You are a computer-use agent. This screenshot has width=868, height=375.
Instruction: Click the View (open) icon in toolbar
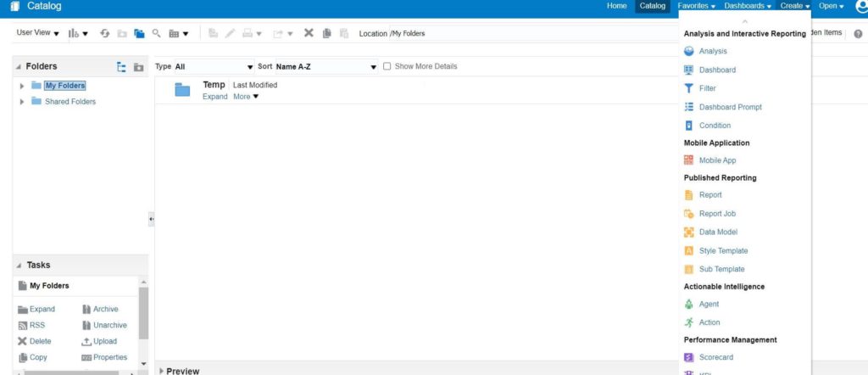click(213, 33)
